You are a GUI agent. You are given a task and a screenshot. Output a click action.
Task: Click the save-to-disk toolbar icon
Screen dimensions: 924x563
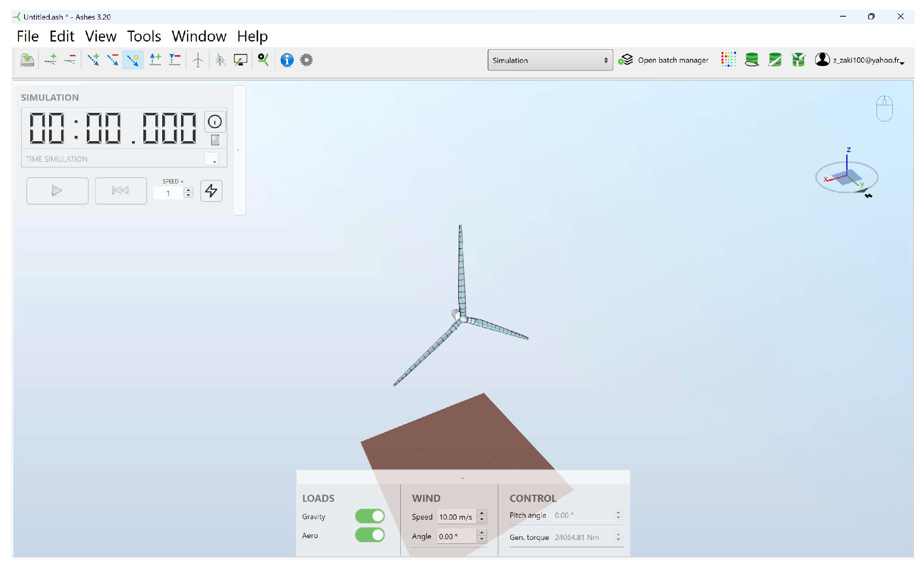click(27, 60)
